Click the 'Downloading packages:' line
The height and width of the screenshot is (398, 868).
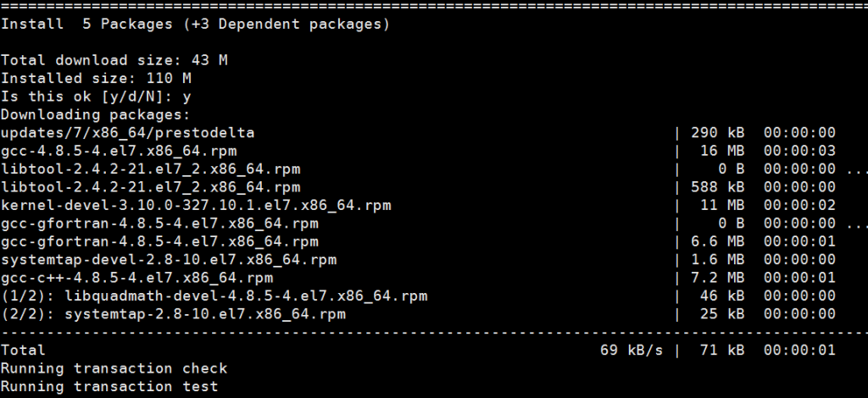pos(96,115)
